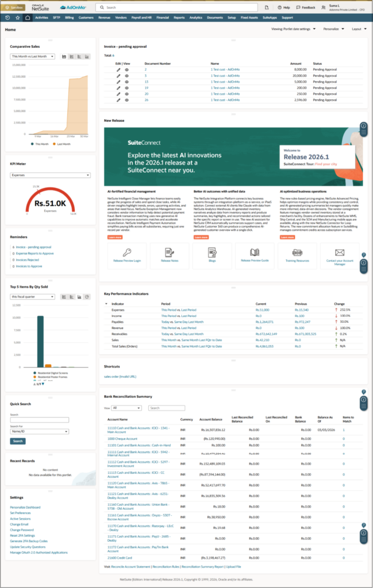Click the Quick Search Search button

[18, 442]
